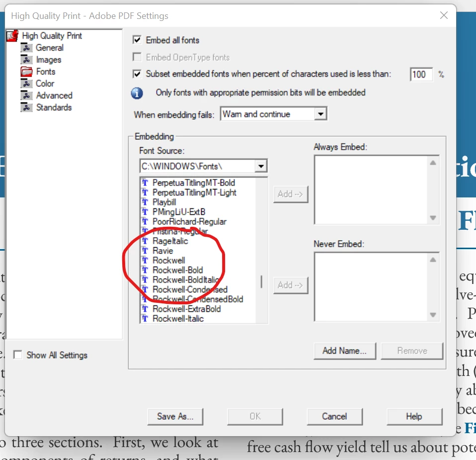Click the Advanced settings icon
Screen dimensions: 476x460
tap(26, 95)
